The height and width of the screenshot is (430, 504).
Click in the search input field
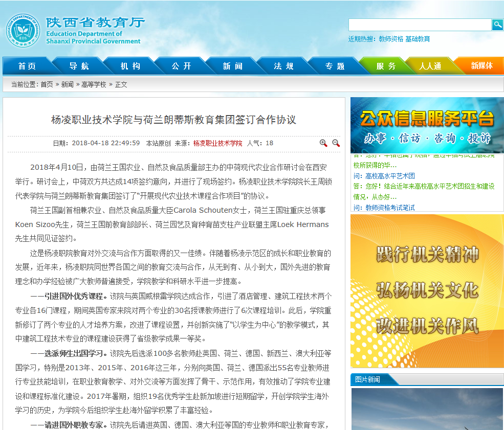pyautogui.click(x=420, y=25)
